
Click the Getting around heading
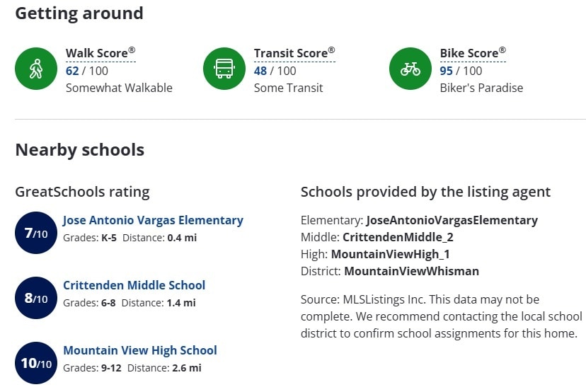(x=79, y=14)
